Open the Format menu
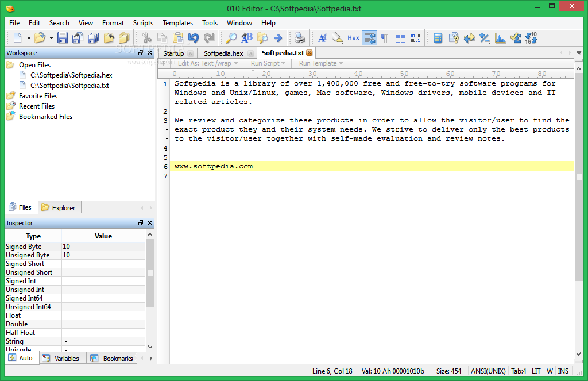Image resolution: width=588 pixels, height=381 pixels. [x=113, y=23]
